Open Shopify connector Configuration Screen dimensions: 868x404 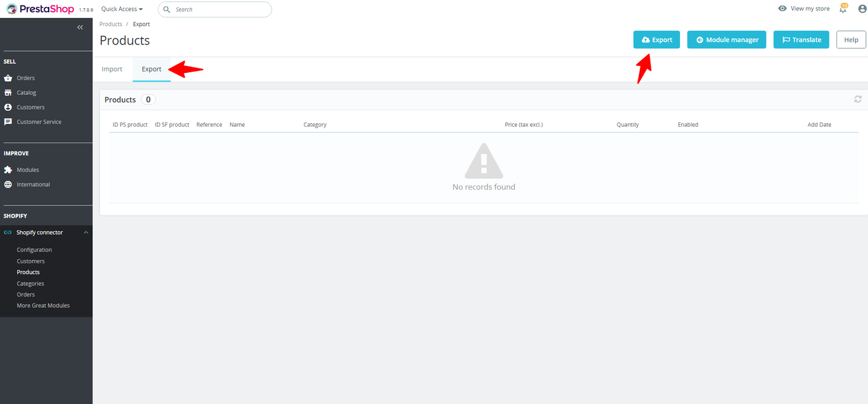tap(34, 250)
